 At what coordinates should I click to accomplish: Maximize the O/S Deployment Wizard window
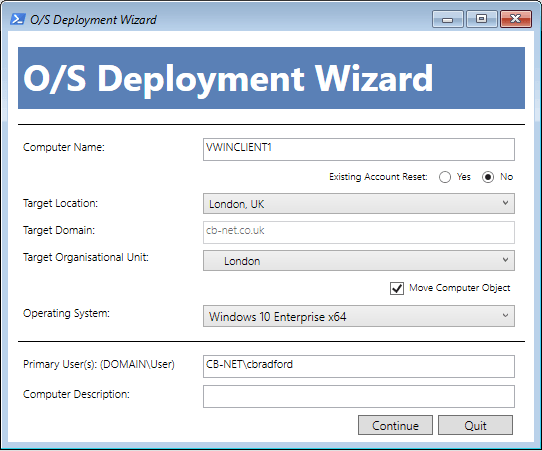coord(482,19)
